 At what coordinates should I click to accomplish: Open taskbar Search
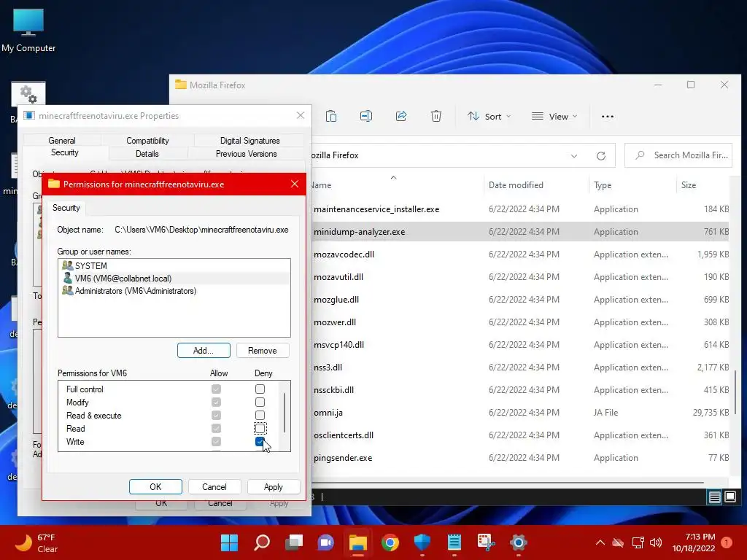(x=262, y=542)
